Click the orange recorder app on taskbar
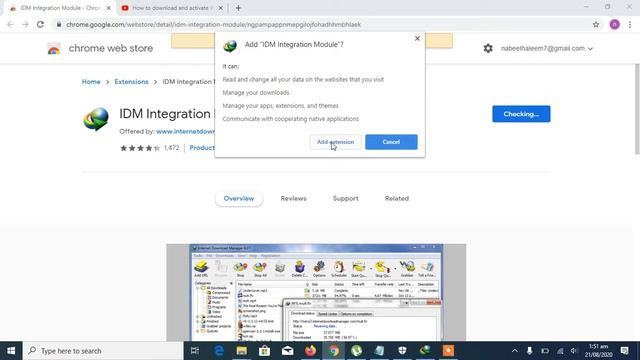The height and width of the screenshot is (360, 640). click(x=448, y=351)
